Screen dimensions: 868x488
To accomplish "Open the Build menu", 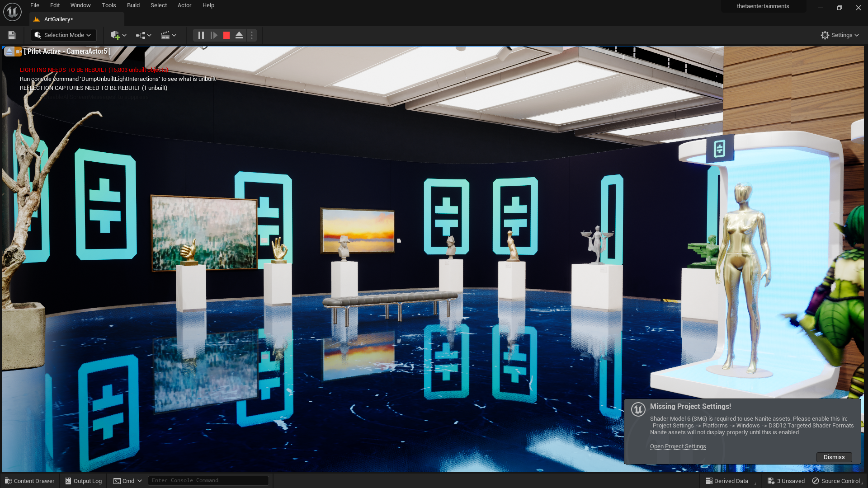I will point(133,5).
